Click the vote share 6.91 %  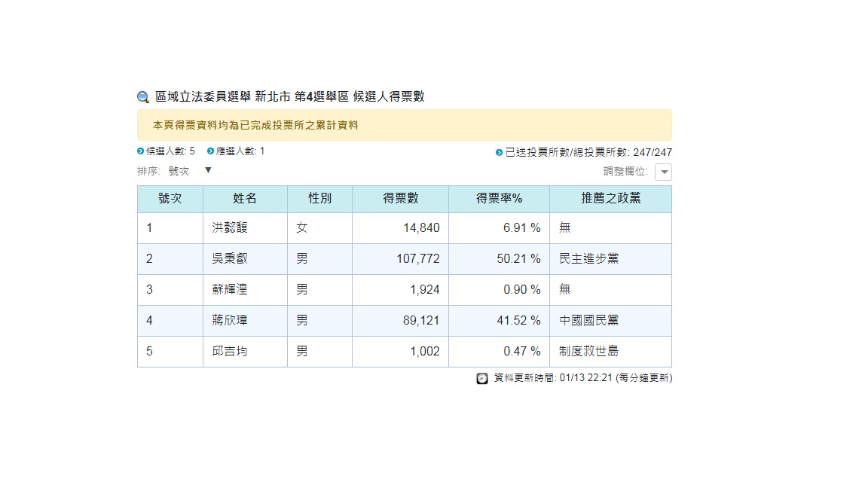pyautogui.click(x=522, y=228)
